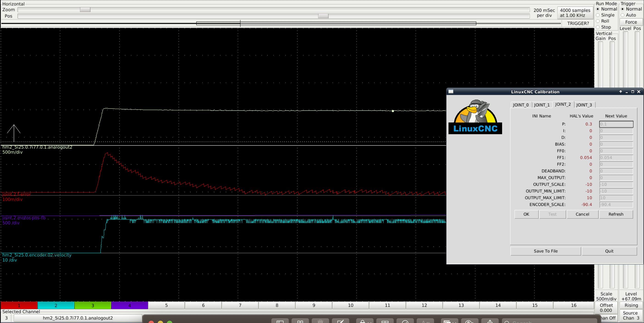The image size is (644, 323).
Task: Select channel 6 button
Action: pyautogui.click(x=203, y=305)
